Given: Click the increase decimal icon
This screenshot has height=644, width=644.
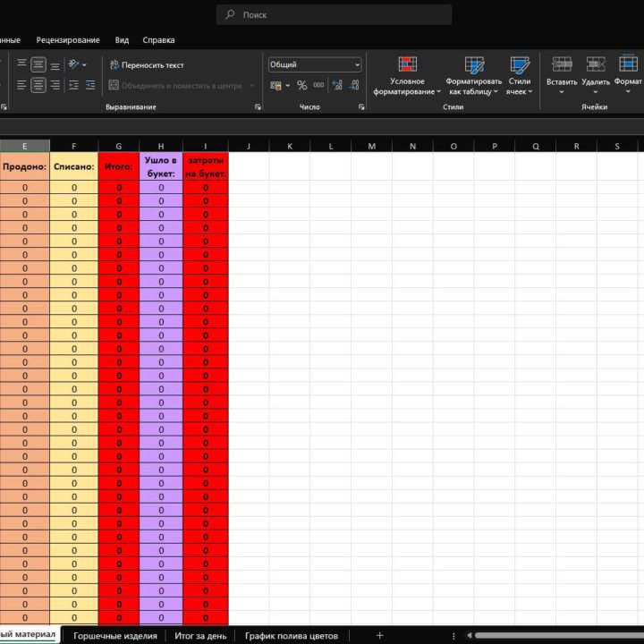Looking at the screenshot, I should point(337,86).
